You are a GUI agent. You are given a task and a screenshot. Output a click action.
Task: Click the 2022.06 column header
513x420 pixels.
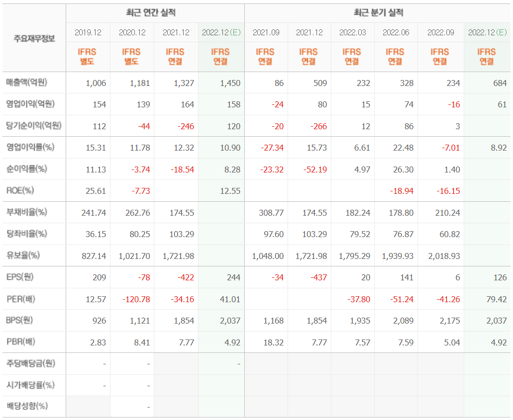tap(396, 32)
